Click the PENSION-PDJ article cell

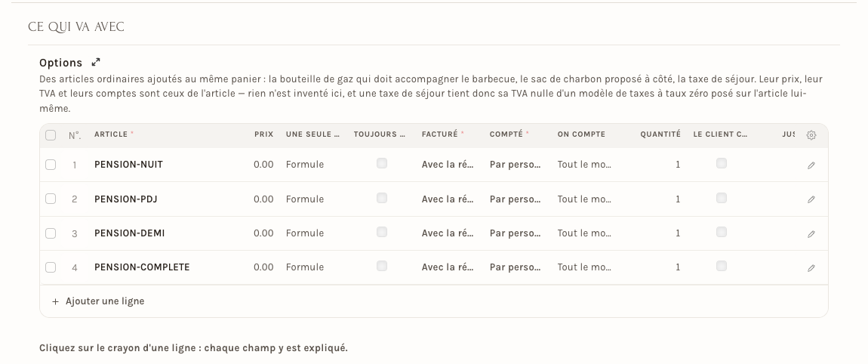[x=125, y=199]
